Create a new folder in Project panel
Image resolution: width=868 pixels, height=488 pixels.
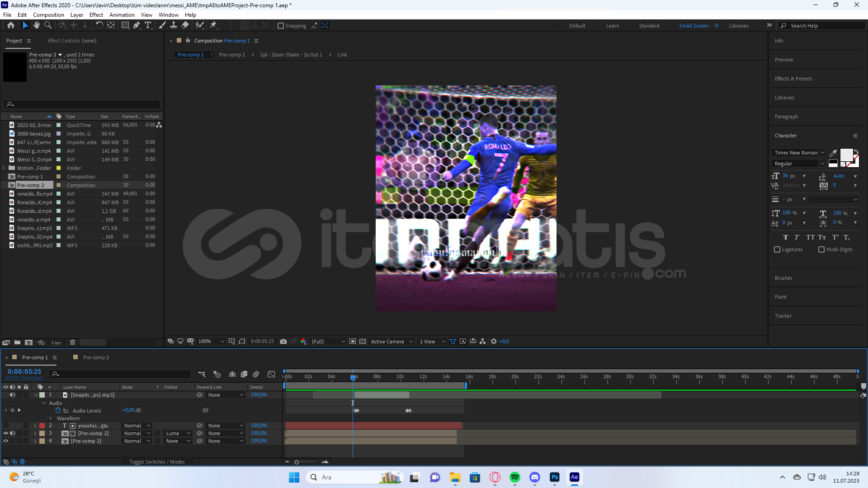pos(17,343)
